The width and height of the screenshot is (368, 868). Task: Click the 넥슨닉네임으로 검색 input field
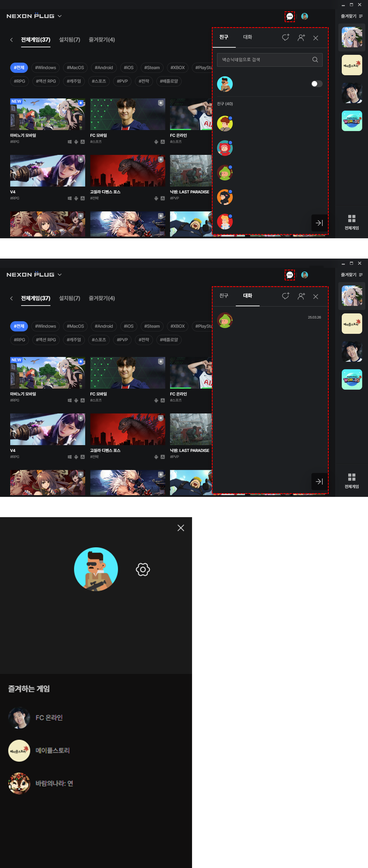265,60
